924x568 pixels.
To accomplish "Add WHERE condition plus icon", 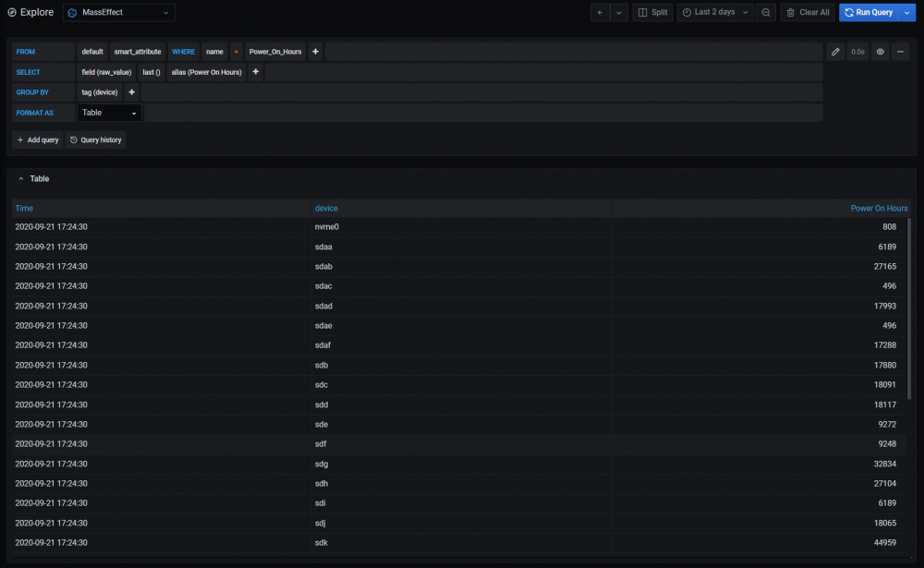I will (315, 52).
